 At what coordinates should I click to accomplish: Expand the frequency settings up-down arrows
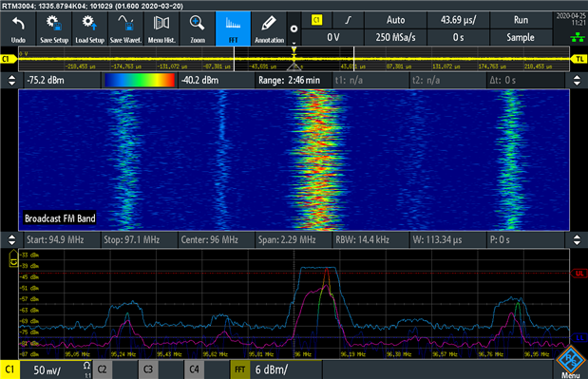11,240
